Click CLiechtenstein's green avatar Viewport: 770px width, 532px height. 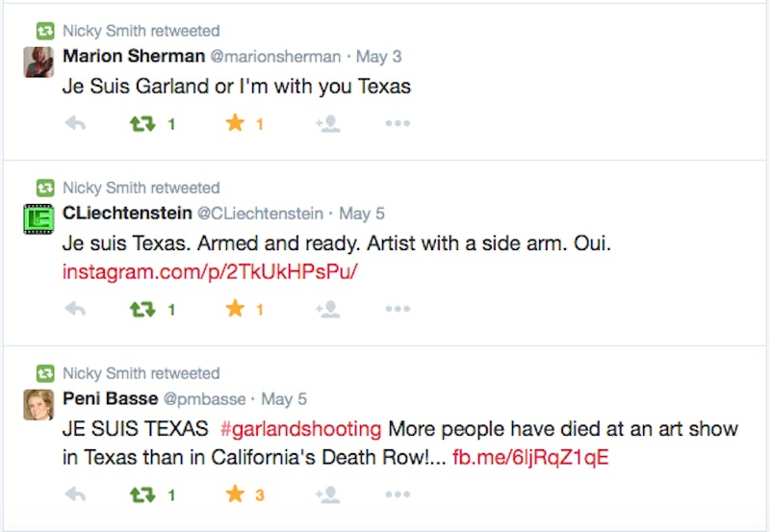(38, 219)
